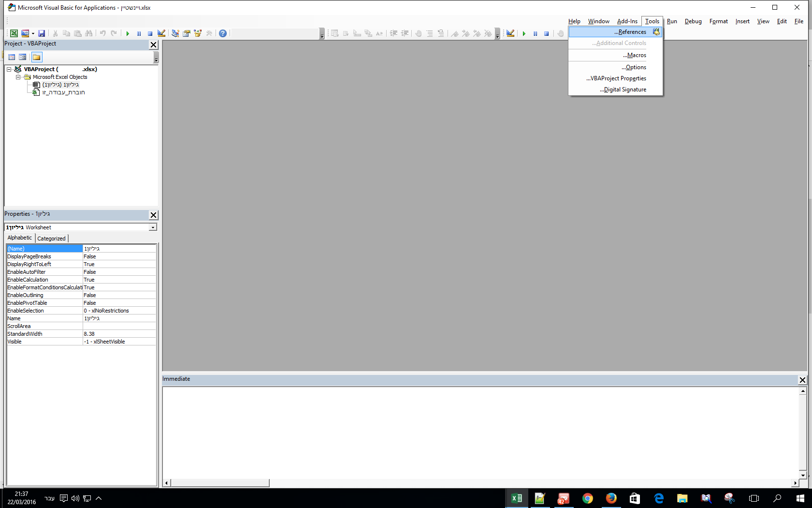Click the Cut scissors icon
812x508 pixels.
point(56,33)
